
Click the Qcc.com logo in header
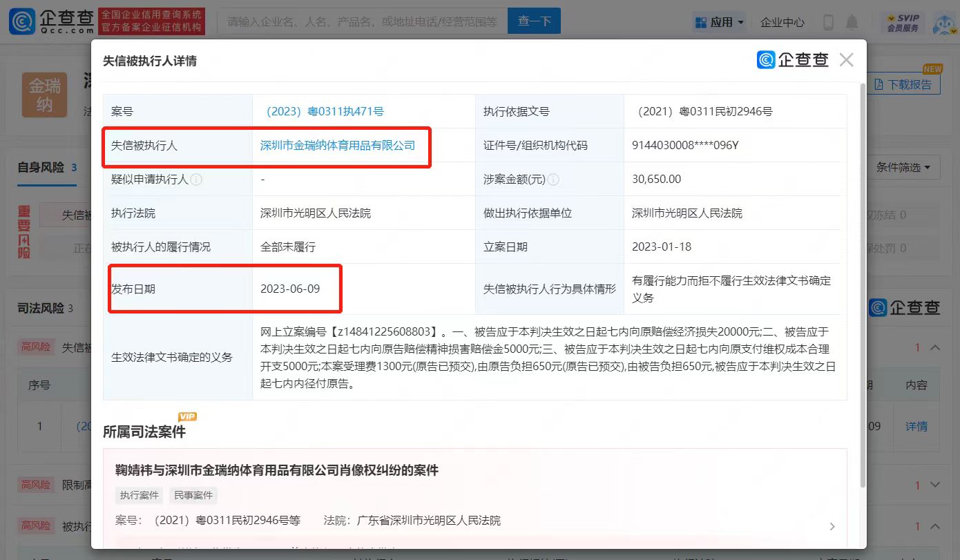click(x=51, y=21)
